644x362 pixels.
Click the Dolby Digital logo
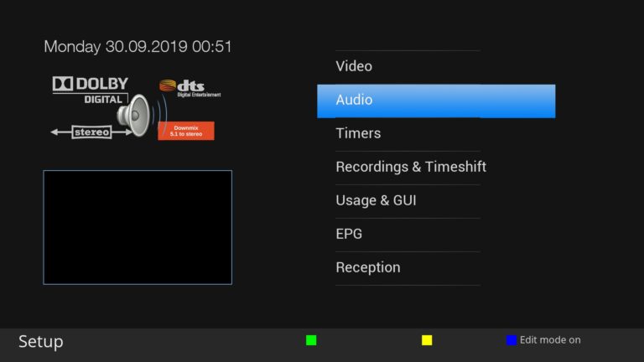(91, 90)
